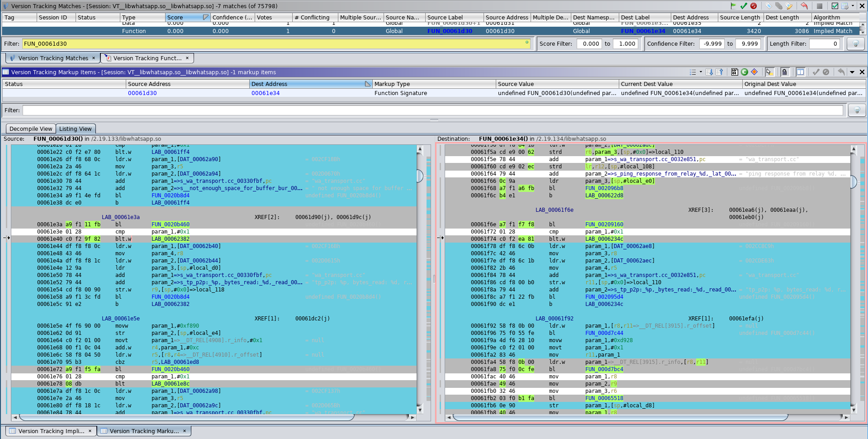Click the binary 1001 document icon
The width and height of the screenshot is (868, 439).
(735, 72)
